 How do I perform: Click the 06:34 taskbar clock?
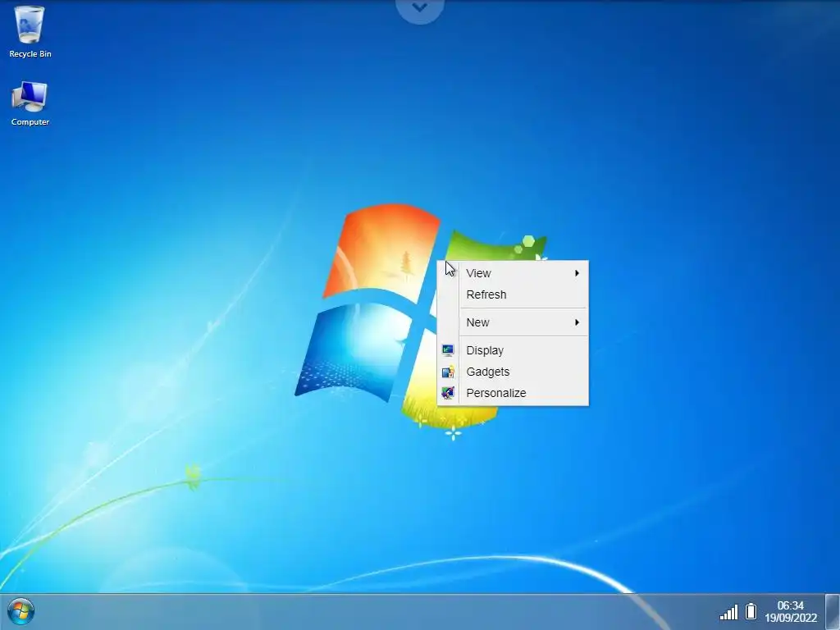pos(790,605)
